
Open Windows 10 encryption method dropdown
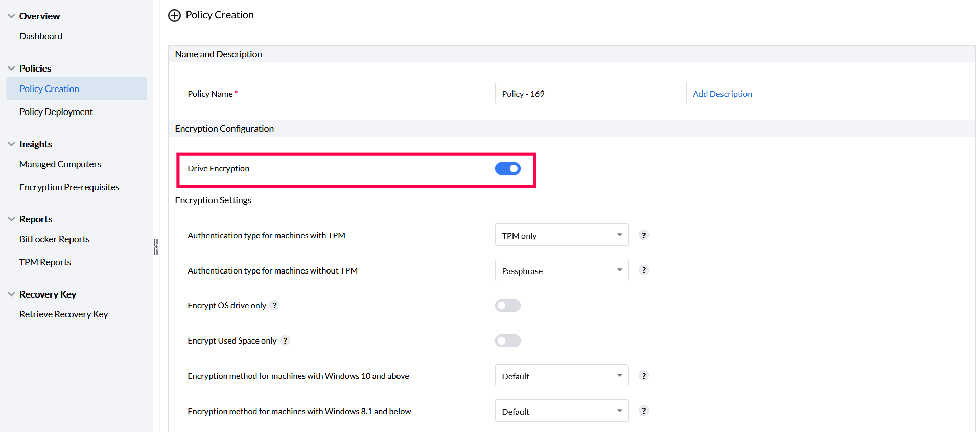point(562,376)
